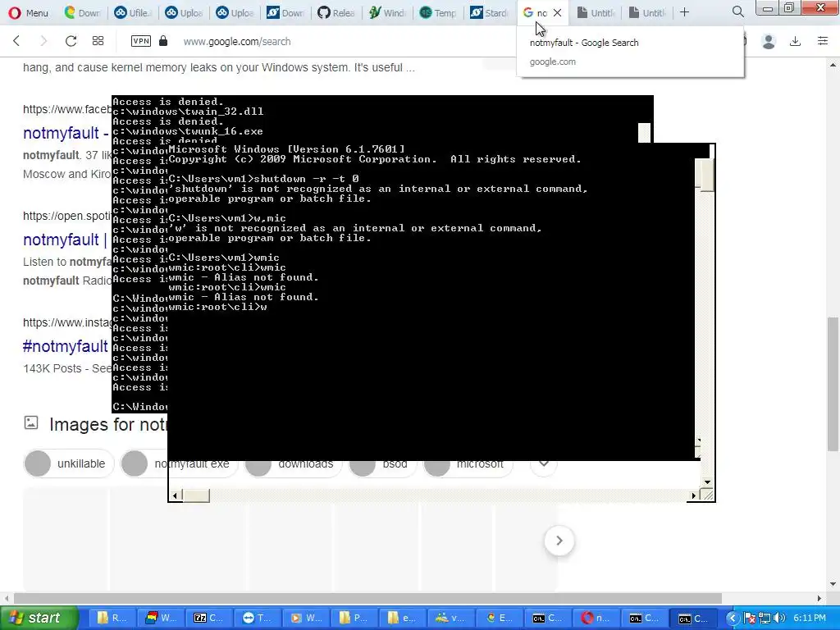Close the active Google search tab
Screen dimensions: 840x630
tap(557, 12)
